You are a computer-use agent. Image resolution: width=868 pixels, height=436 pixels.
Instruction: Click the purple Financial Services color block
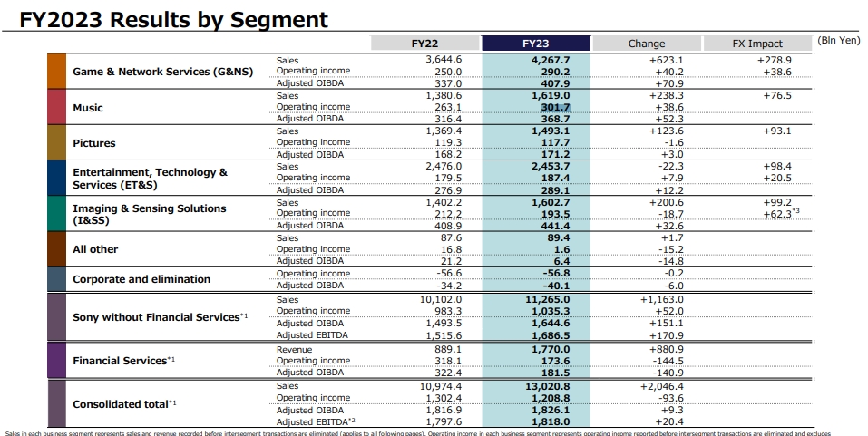coord(56,360)
